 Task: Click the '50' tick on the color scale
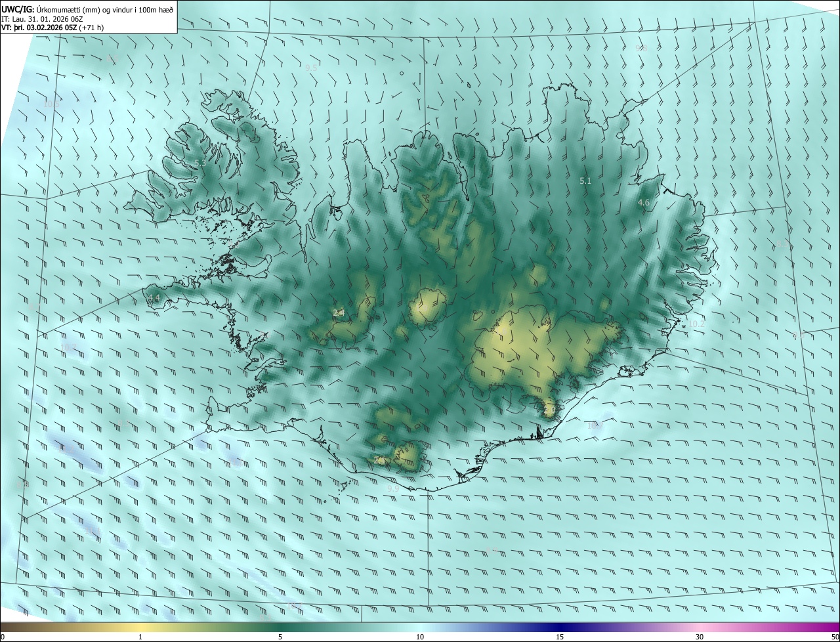(x=835, y=637)
